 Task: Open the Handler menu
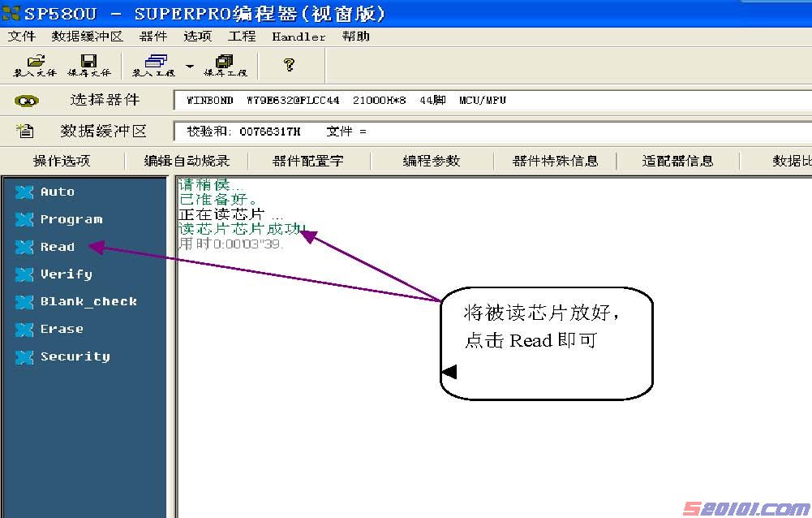299,37
